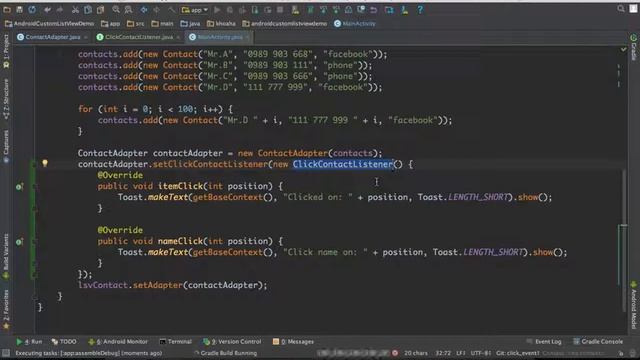This screenshot has height=360, width=640.
Task: Toggle the Android Model right side panel
Action: 633,305
